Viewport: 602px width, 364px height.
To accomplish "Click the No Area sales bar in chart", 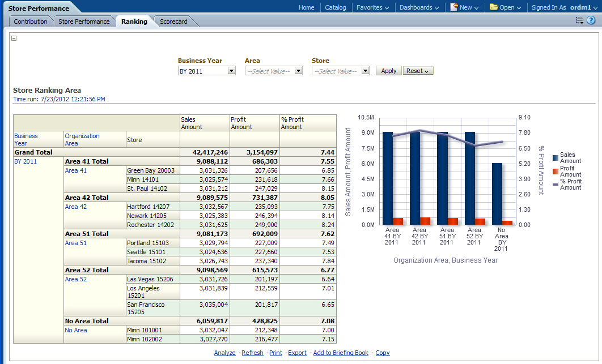I will pos(497,194).
